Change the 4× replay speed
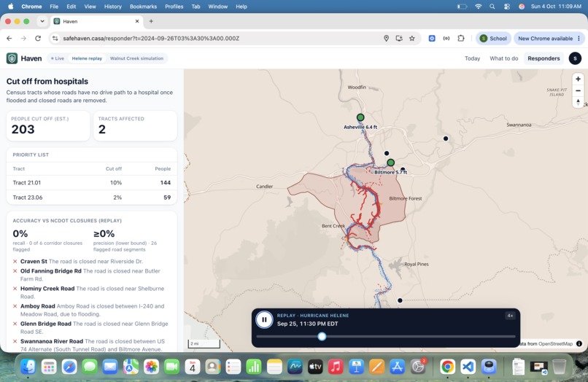Image resolution: width=588 pixels, height=382 pixels. [510, 316]
